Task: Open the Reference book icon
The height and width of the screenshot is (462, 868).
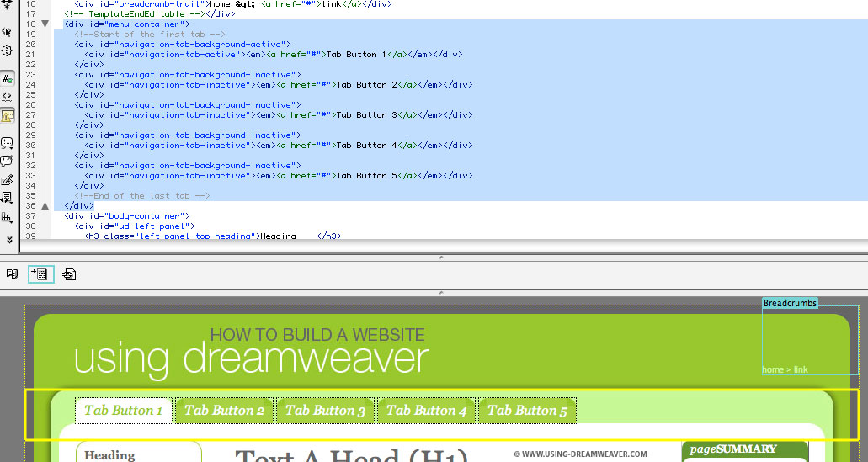Action: 12,273
